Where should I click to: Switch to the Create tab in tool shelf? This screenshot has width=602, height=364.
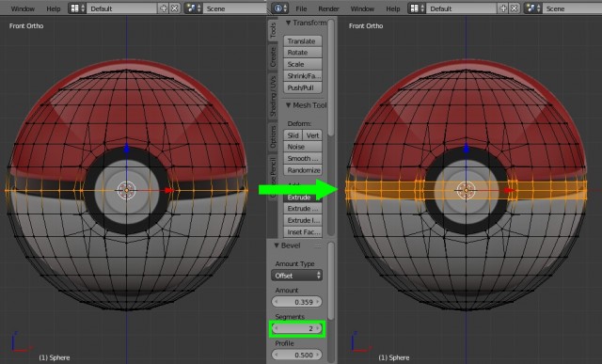(x=273, y=56)
